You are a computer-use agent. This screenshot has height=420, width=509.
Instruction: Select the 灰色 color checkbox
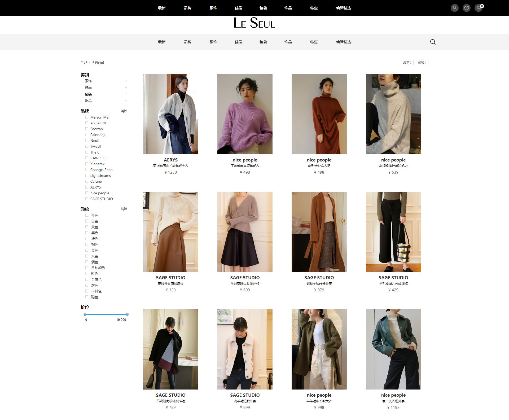pos(87,285)
